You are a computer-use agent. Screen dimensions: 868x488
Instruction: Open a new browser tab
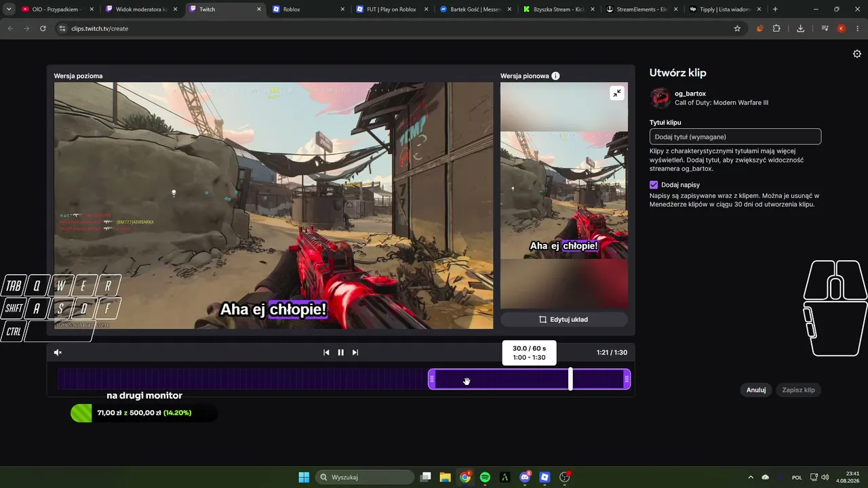click(775, 9)
